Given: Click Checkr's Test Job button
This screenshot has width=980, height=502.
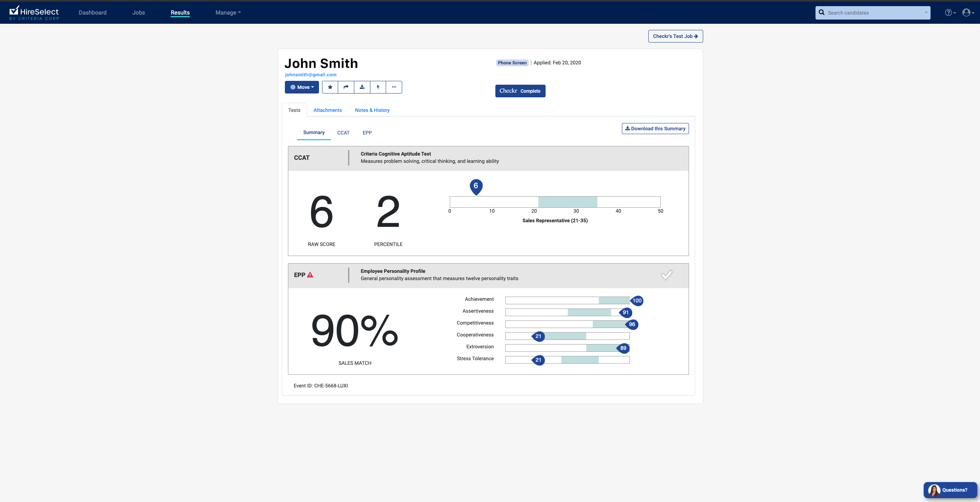Looking at the screenshot, I should pyautogui.click(x=676, y=36).
